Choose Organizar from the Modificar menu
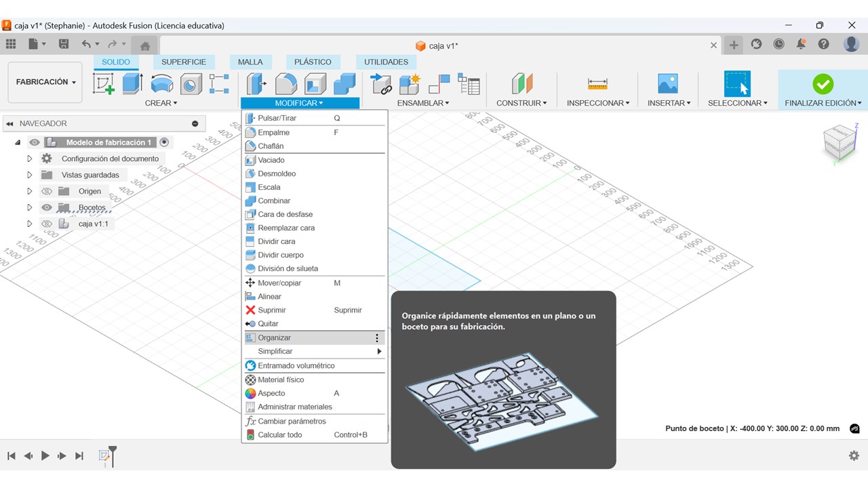Screen dimensions: 868x488 pyautogui.click(x=275, y=338)
